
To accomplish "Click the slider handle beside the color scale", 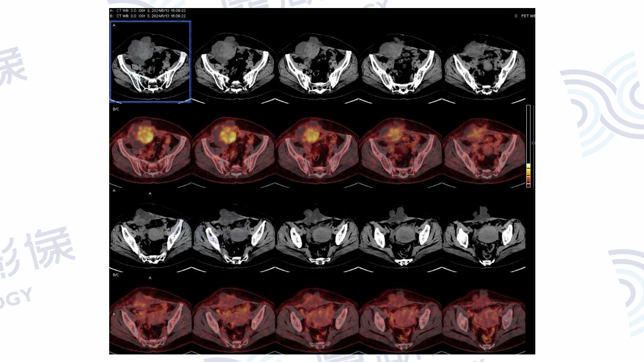I will coord(533,143).
